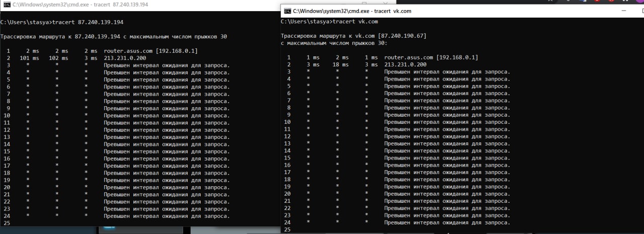Click 'с максимальным числом прыжков 30:' line

[x=334, y=43]
